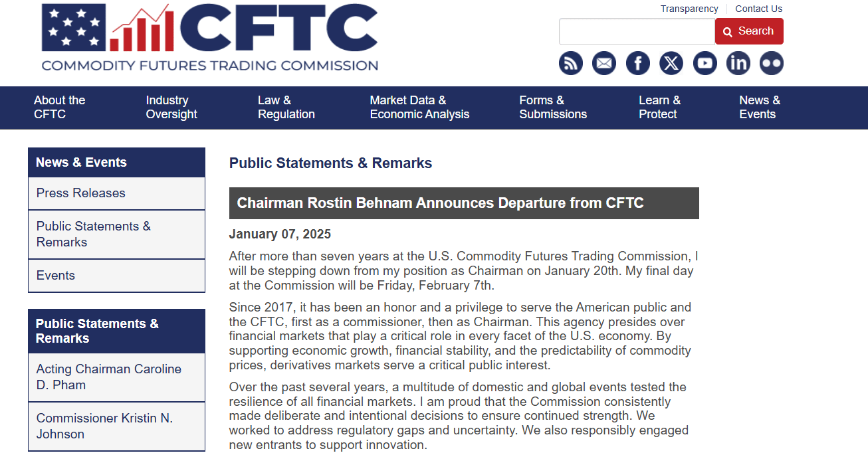Open the LinkedIn social icon
This screenshot has height=453, width=868.
click(738, 63)
